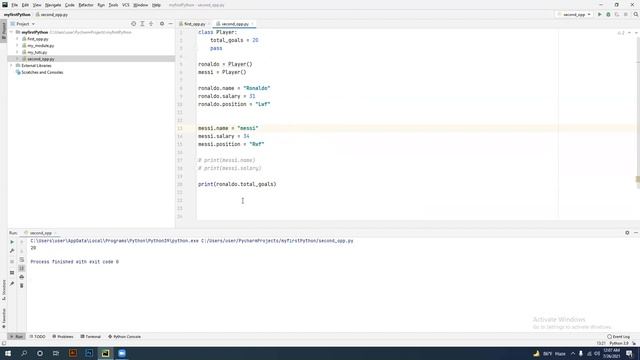The image size is (640, 360).
Task: Toggle the Structure side tab
Action: click(x=4, y=290)
